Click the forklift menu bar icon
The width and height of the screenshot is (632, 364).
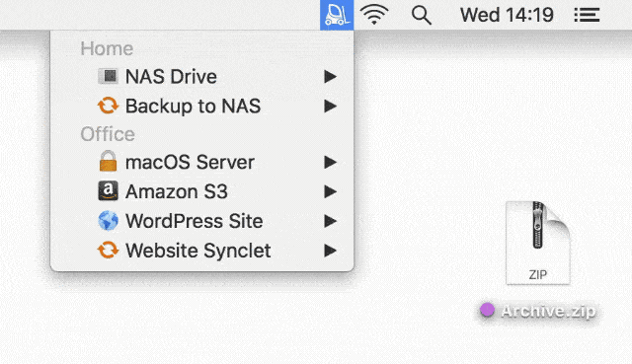[x=337, y=15]
